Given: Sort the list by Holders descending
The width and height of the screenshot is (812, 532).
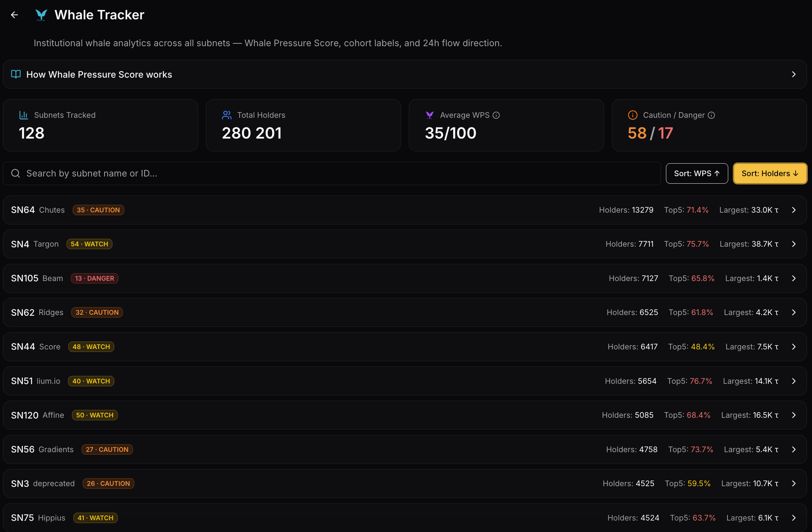Looking at the screenshot, I should coord(770,173).
